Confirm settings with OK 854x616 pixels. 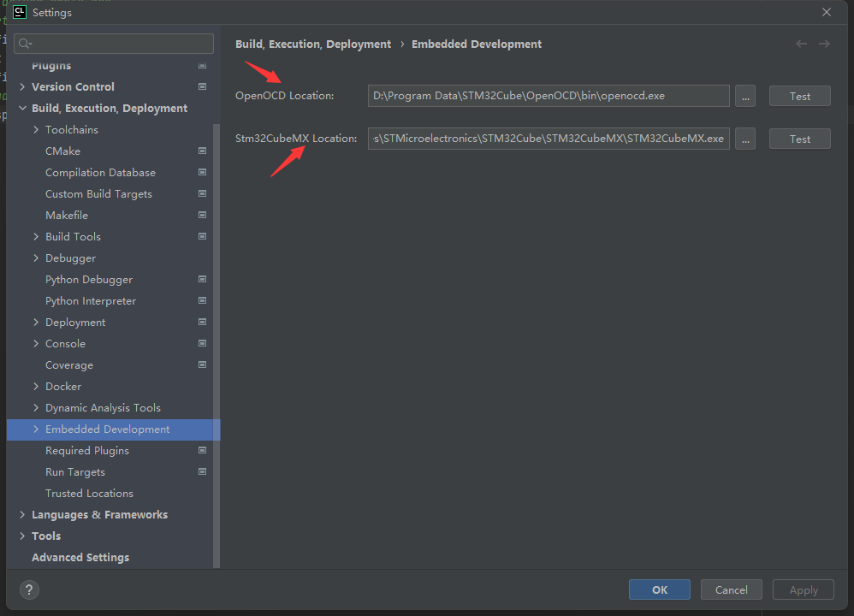(660, 589)
